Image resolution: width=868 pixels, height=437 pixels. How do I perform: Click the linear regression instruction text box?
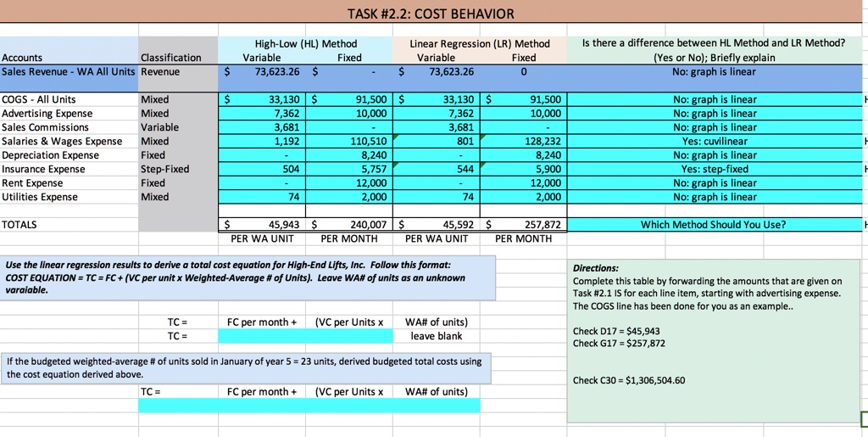(x=248, y=278)
